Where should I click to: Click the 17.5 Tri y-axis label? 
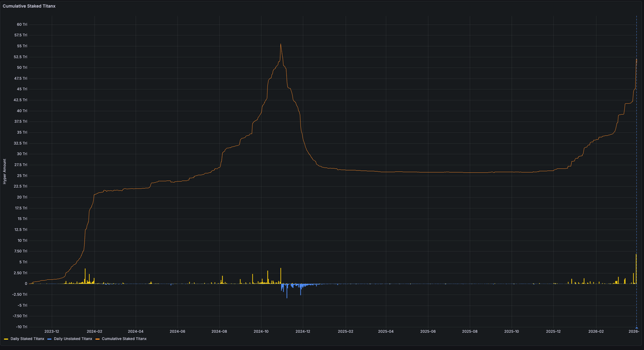(x=21, y=208)
